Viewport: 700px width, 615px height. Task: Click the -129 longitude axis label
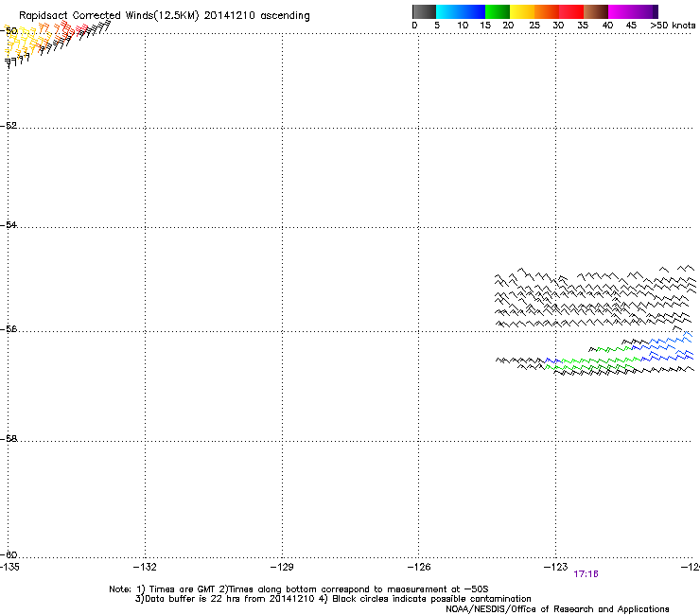coord(282,567)
